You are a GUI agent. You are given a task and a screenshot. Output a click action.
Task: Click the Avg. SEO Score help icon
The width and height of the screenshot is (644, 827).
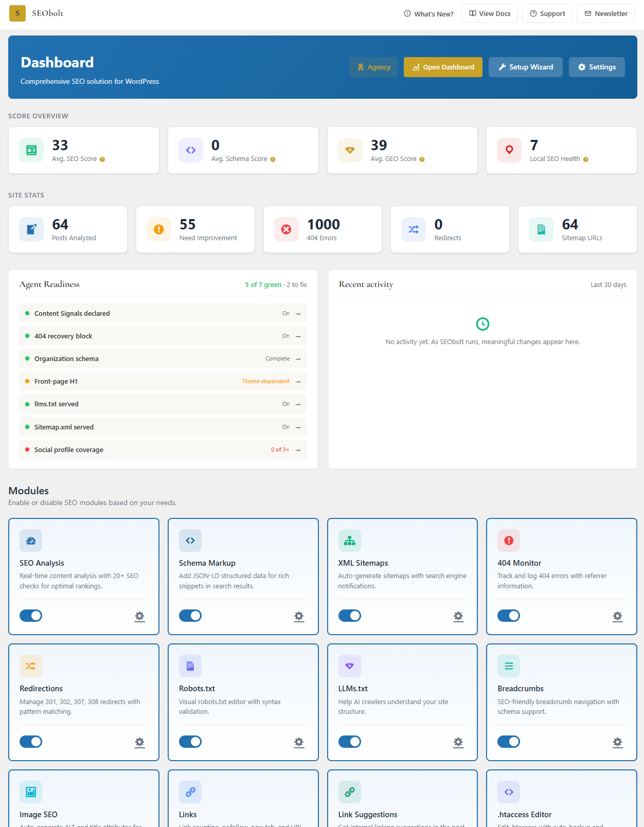(102, 159)
